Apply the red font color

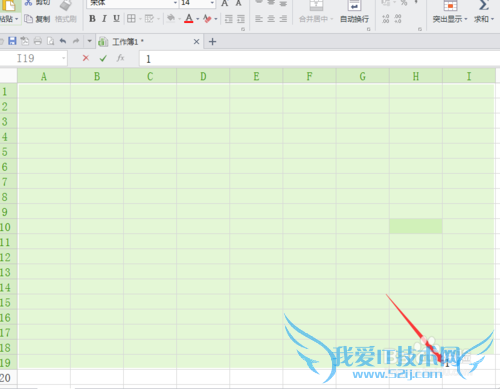coord(189,18)
